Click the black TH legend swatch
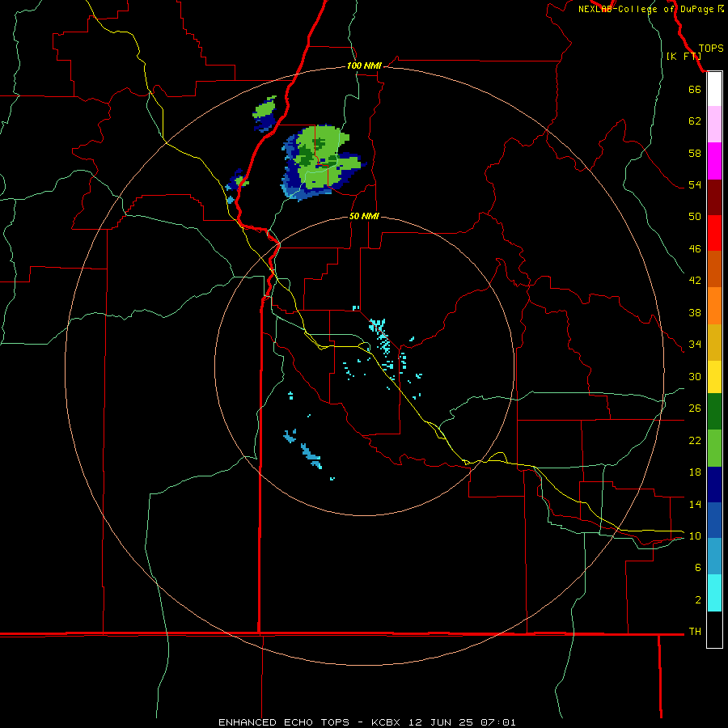This screenshot has height=728, width=728. click(714, 629)
